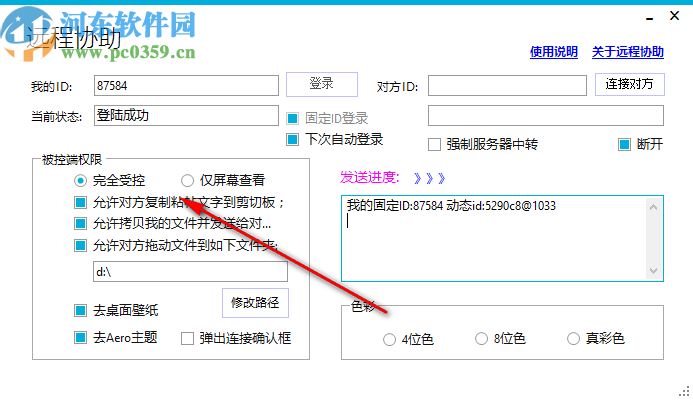Select the 仅屏幕查看 radio button
Image resolution: width=693 pixels, height=400 pixels.
(187, 180)
